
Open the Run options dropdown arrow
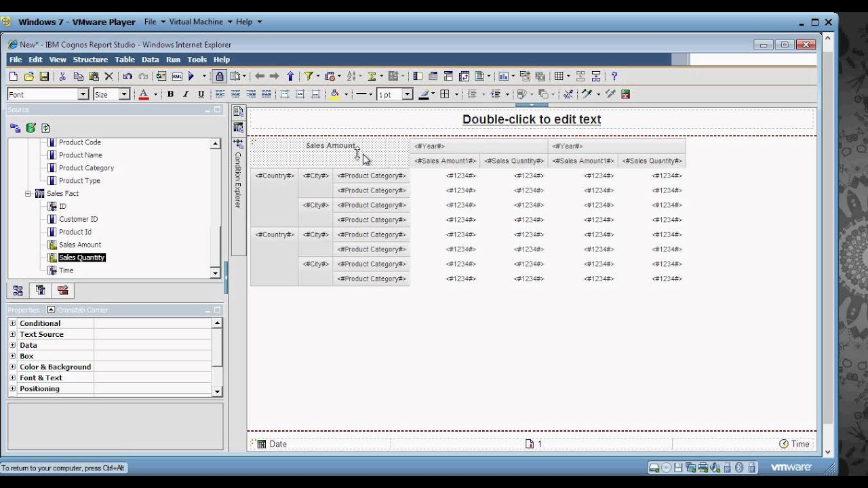click(204, 77)
